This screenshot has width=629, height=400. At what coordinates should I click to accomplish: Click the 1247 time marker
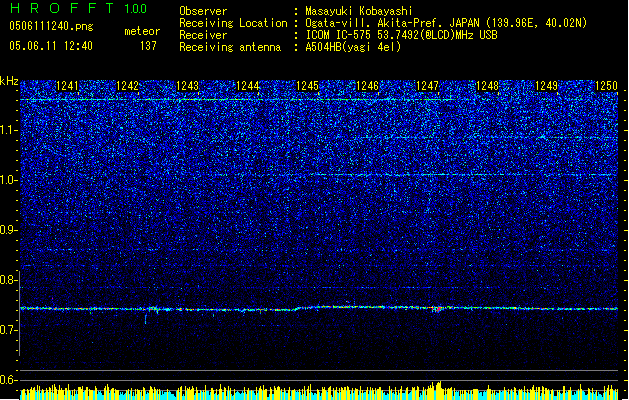[428, 85]
